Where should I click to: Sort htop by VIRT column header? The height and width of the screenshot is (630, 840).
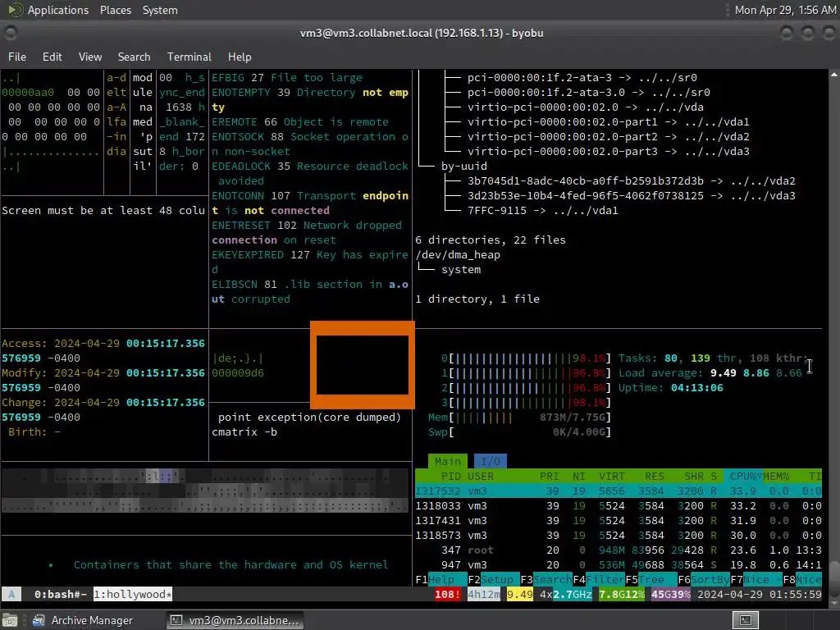pos(611,477)
